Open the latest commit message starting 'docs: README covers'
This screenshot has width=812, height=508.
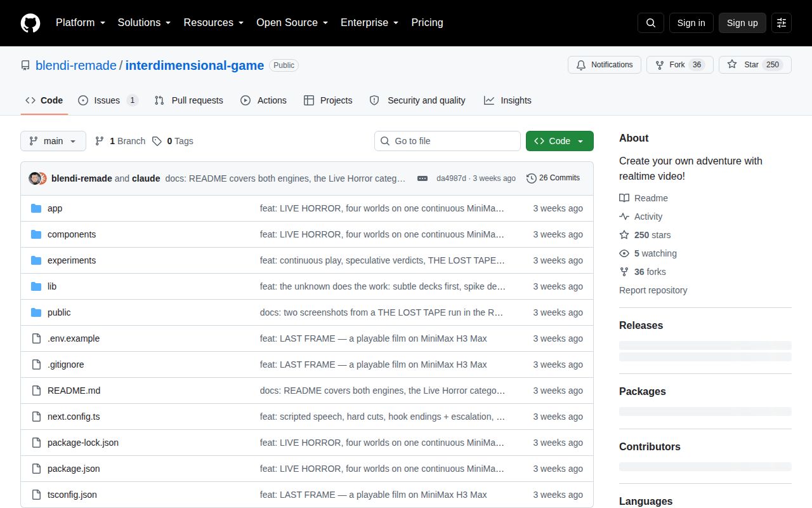click(285, 178)
